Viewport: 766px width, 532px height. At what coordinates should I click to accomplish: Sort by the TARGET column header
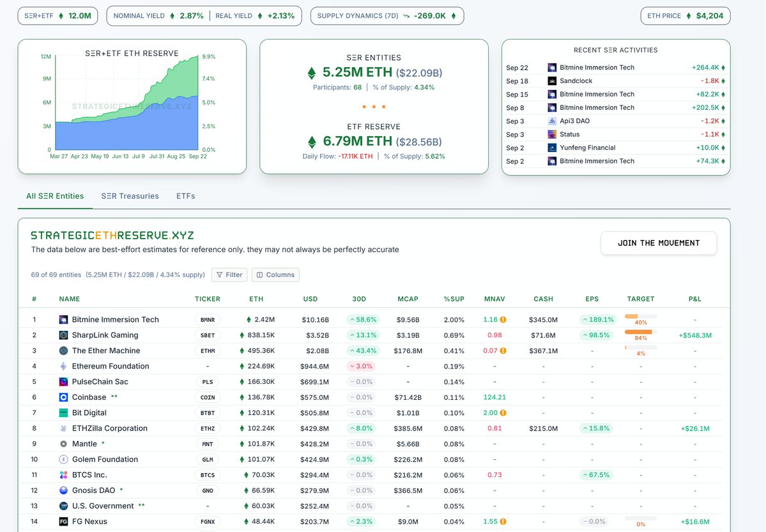[x=641, y=299]
